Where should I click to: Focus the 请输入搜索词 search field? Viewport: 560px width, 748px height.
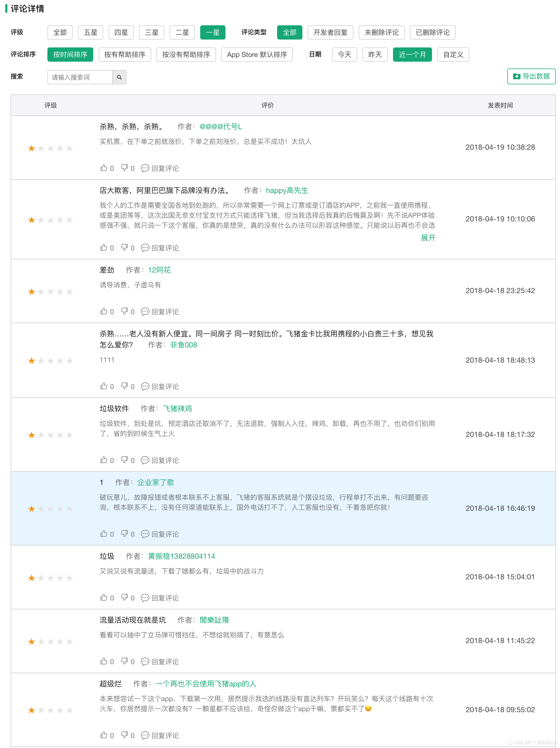pyautogui.click(x=80, y=77)
